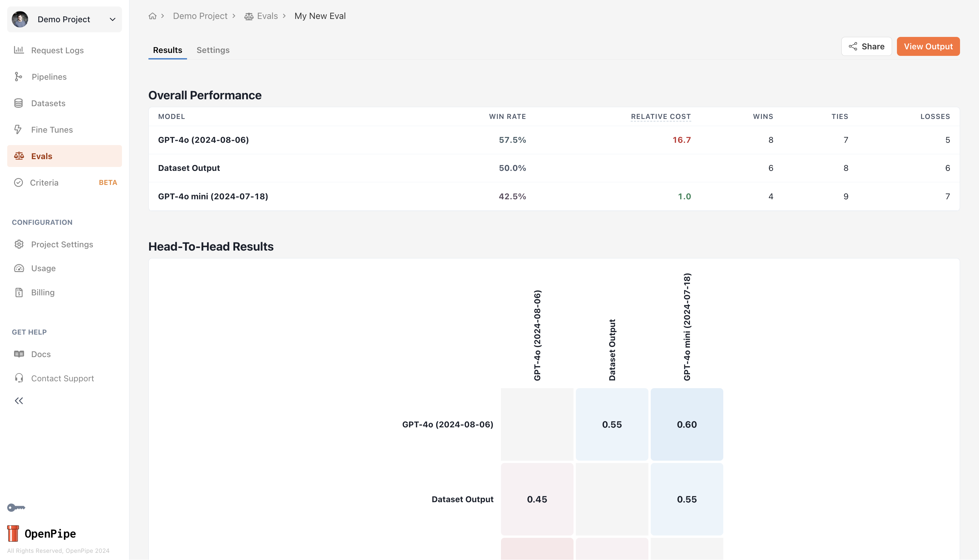The image size is (979, 560).
Task: Go to Pipelines in sidebar
Action: pos(49,77)
